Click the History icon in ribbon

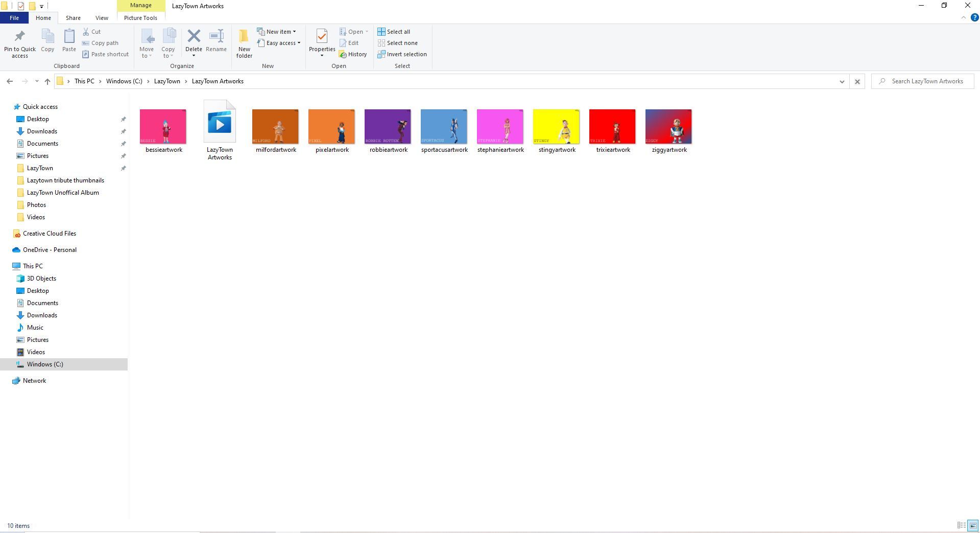353,54
